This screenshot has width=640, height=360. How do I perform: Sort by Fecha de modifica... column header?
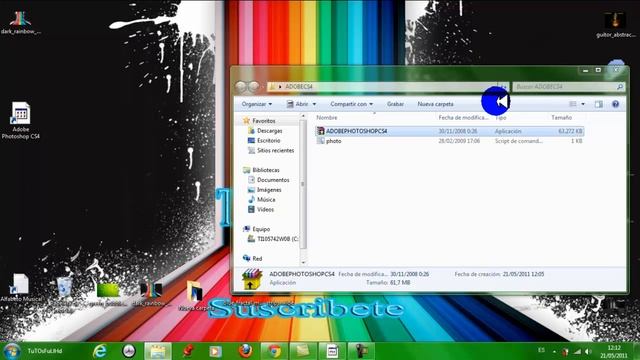point(463,118)
